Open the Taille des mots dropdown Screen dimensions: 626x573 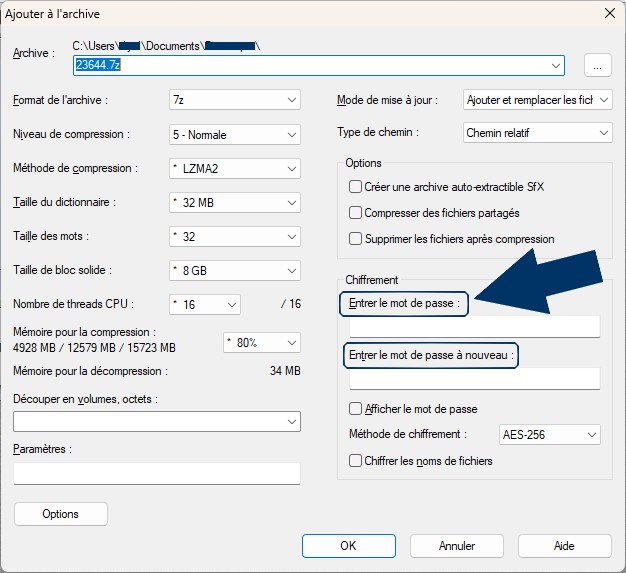pos(235,236)
